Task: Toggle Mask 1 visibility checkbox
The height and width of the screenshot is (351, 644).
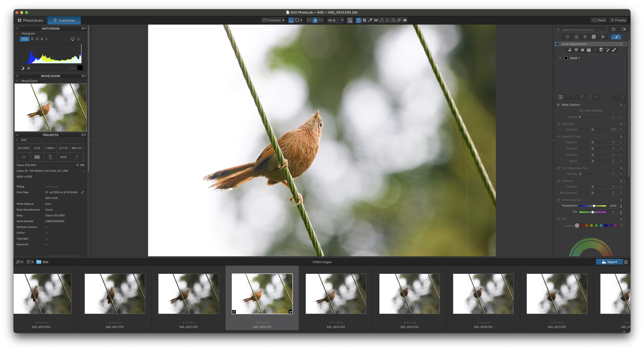Action: pyautogui.click(x=566, y=58)
